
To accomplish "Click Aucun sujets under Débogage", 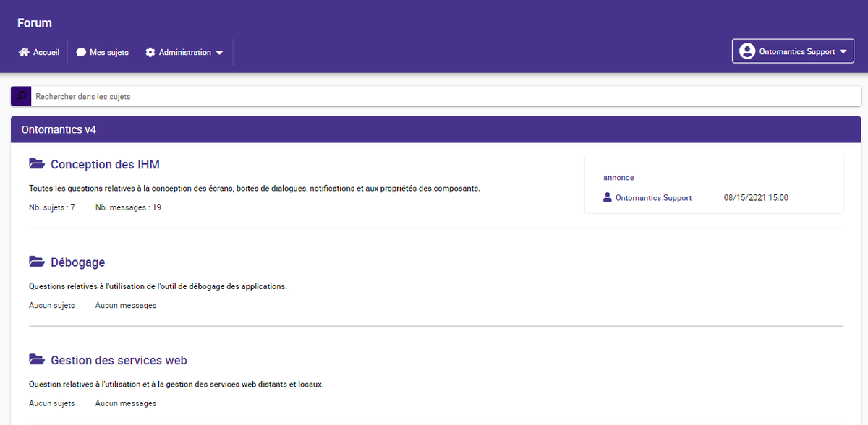I will click(x=52, y=305).
